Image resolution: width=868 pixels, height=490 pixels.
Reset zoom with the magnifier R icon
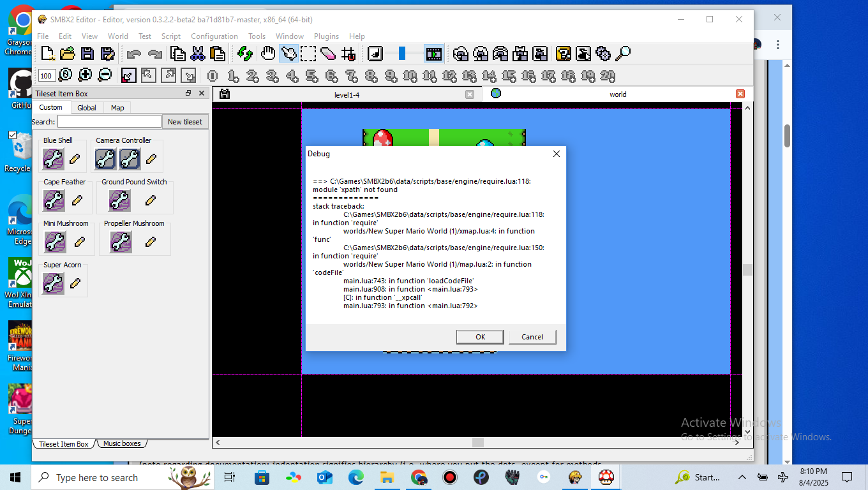click(65, 75)
